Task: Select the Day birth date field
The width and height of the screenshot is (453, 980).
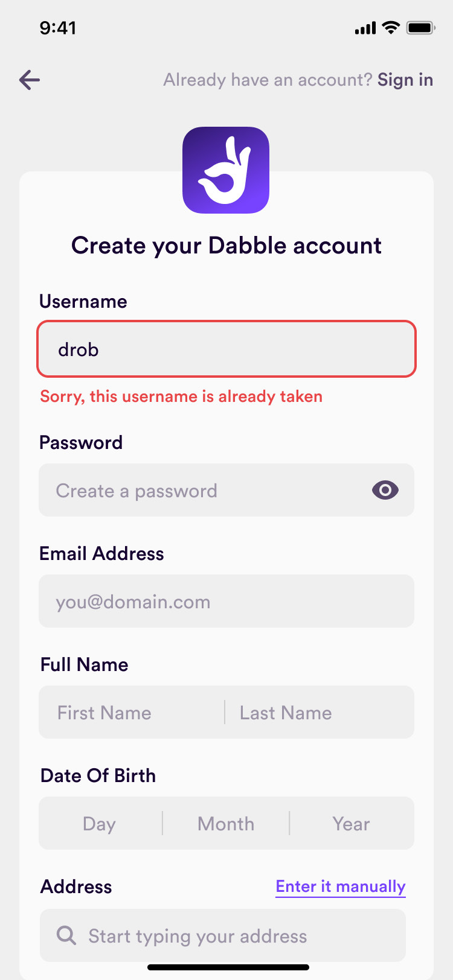Action: (100, 824)
